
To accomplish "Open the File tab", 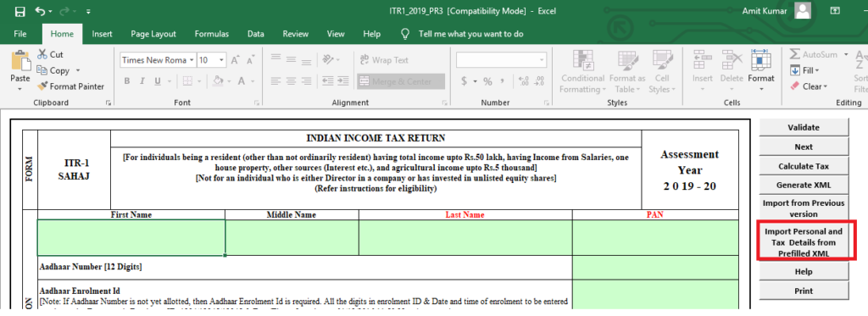I will pyautogui.click(x=20, y=34).
